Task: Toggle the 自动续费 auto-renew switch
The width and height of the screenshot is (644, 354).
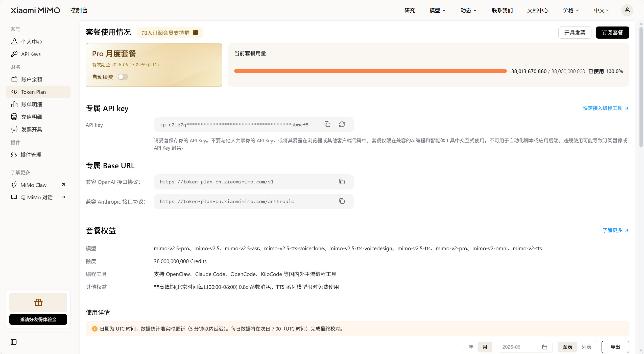Action: point(123,77)
